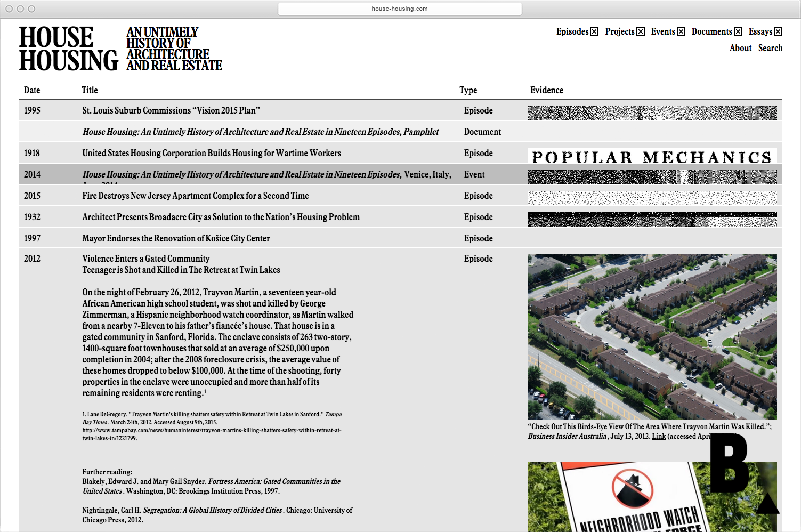The height and width of the screenshot is (532, 801).
Task: Expand the Pamphlet Document row
Action: (400, 132)
